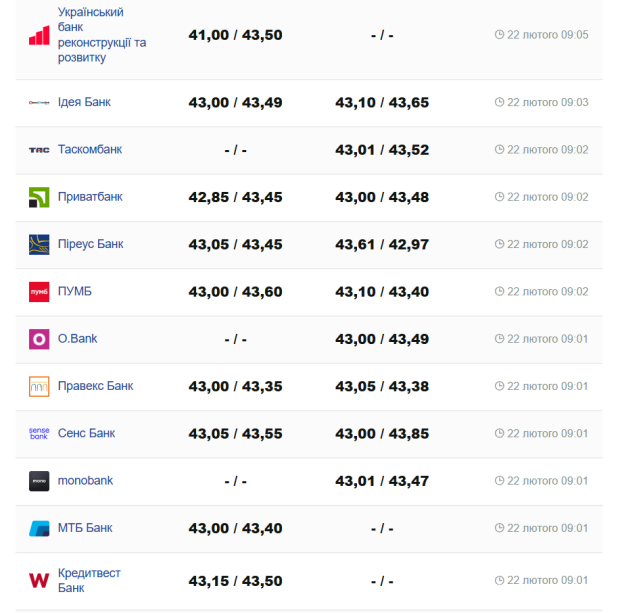Click the blue МТБ Банк logo
Screen dimensions: 620x613
pos(39,528)
